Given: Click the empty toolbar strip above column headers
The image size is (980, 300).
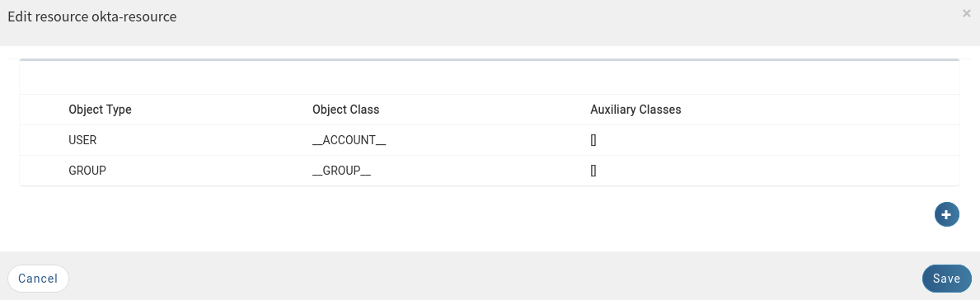Looking at the screenshot, I should (490, 77).
